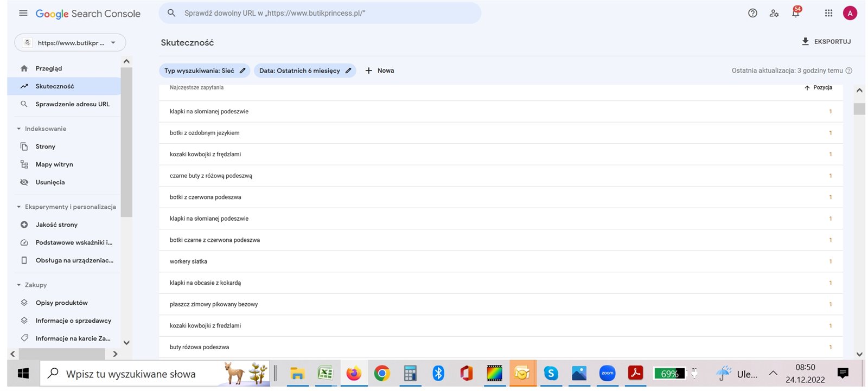Click the help question mark icon
This screenshot has width=868, height=391.
click(752, 13)
